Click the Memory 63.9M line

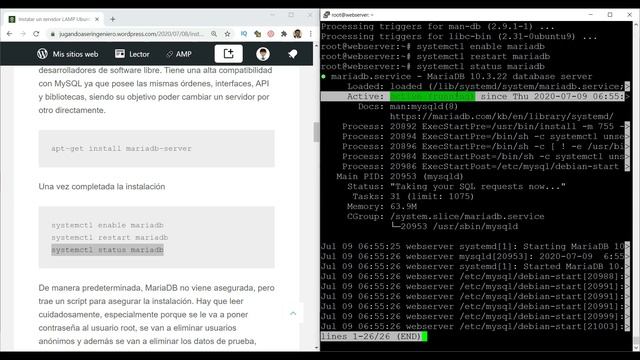point(382,207)
